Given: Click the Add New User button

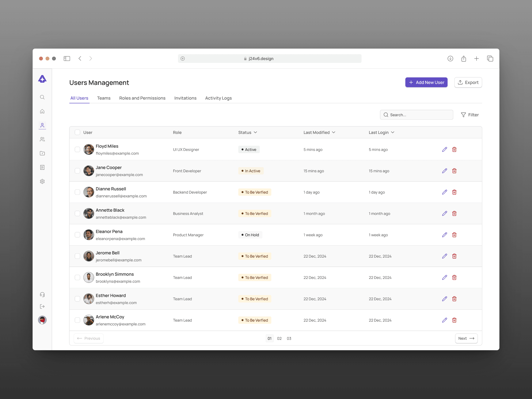Looking at the screenshot, I should click(426, 82).
